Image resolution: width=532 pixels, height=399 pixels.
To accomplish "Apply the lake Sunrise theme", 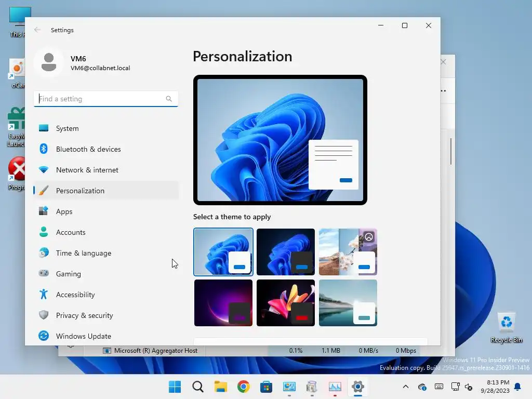I will [348, 303].
